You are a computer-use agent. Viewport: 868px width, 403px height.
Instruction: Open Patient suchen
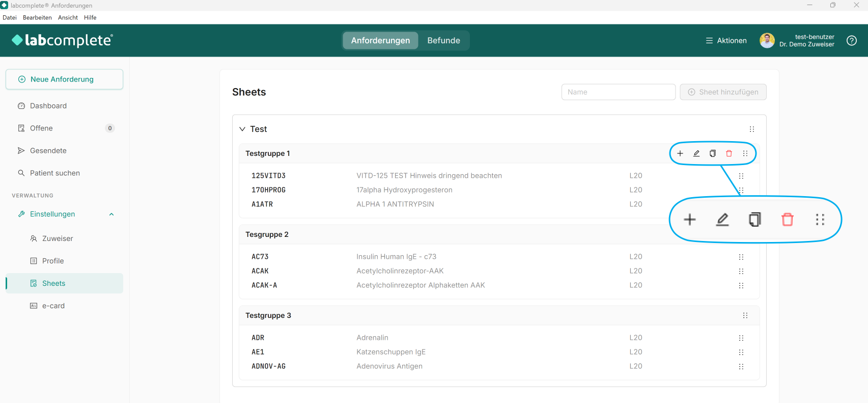tap(64, 173)
